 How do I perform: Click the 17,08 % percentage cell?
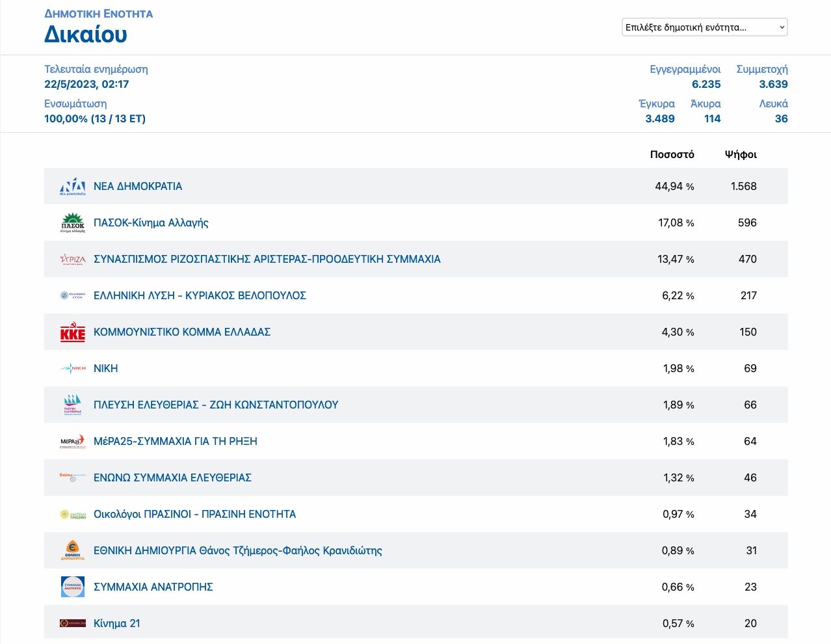click(676, 222)
